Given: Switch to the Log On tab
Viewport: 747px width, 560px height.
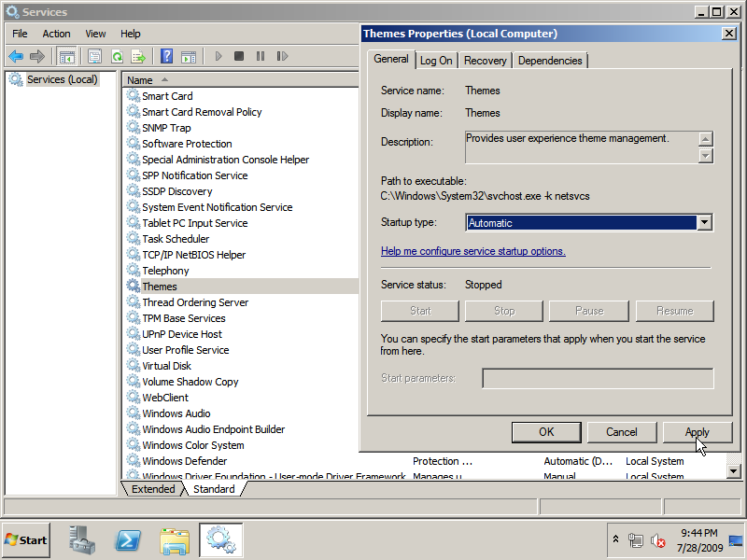Looking at the screenshot, I should point(436,61).
